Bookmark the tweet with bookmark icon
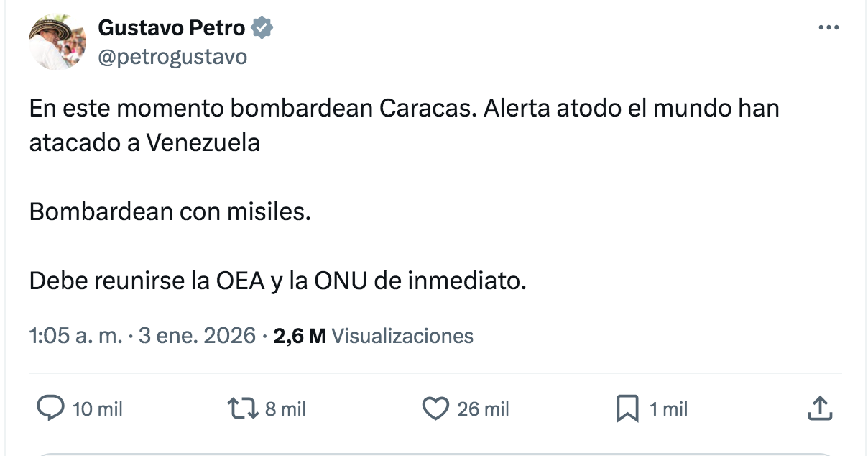Screen dimensions: 868x456 627,409
